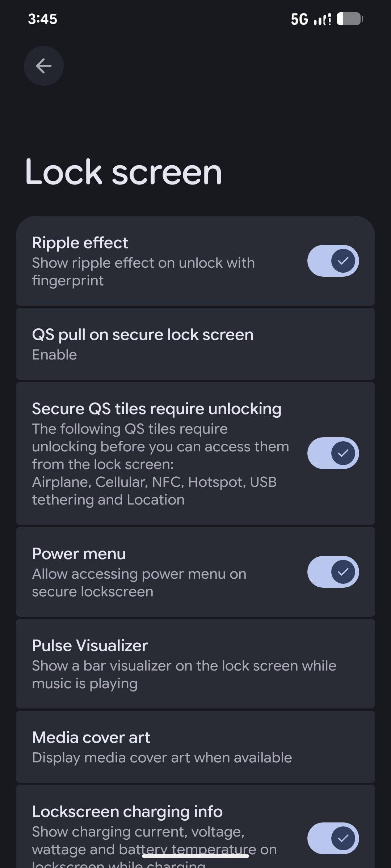
Task: Switch off Lockscreen charging info toggle
Action: tap(333, 838)
